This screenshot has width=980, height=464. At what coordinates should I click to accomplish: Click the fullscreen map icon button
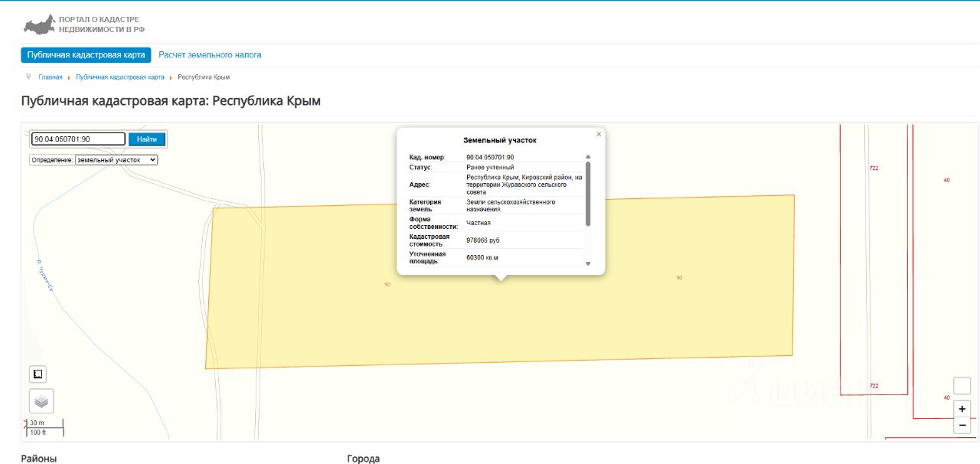point(38,374)
